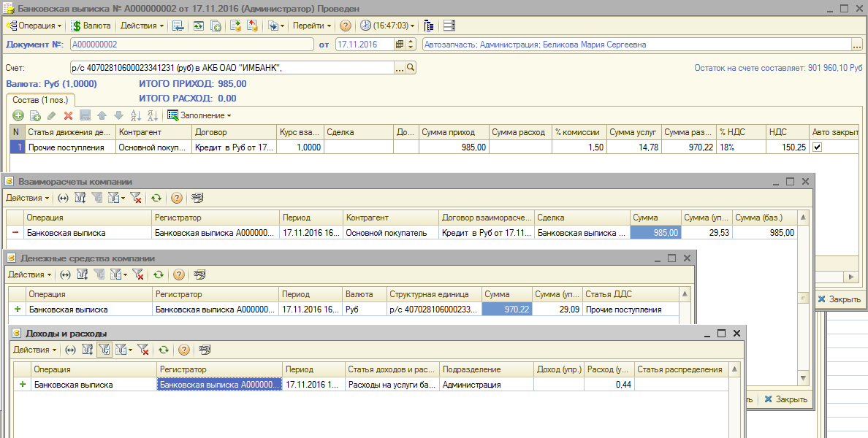Open Действия menu in Денежные средства компании window
This screenshot has height=438, width=868.
point(30,274)
